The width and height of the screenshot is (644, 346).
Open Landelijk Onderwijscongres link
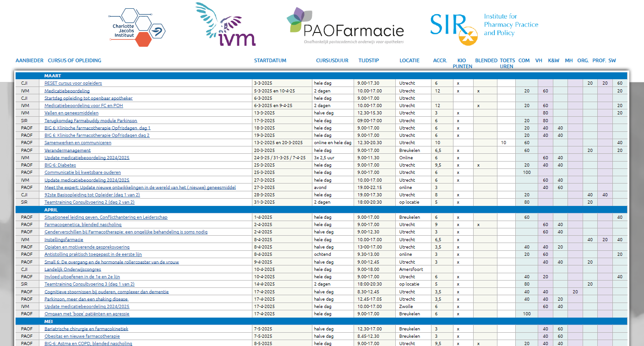click(72, 270)
